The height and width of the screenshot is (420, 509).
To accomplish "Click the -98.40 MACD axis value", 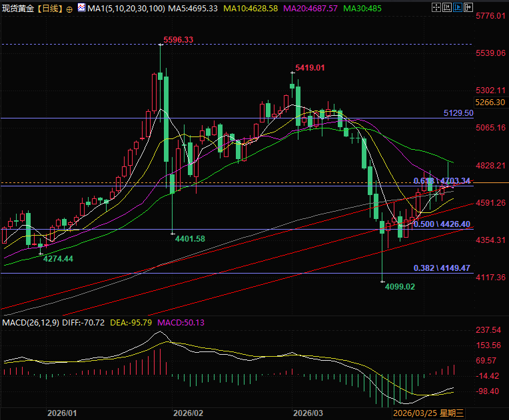I will [487, 391].
